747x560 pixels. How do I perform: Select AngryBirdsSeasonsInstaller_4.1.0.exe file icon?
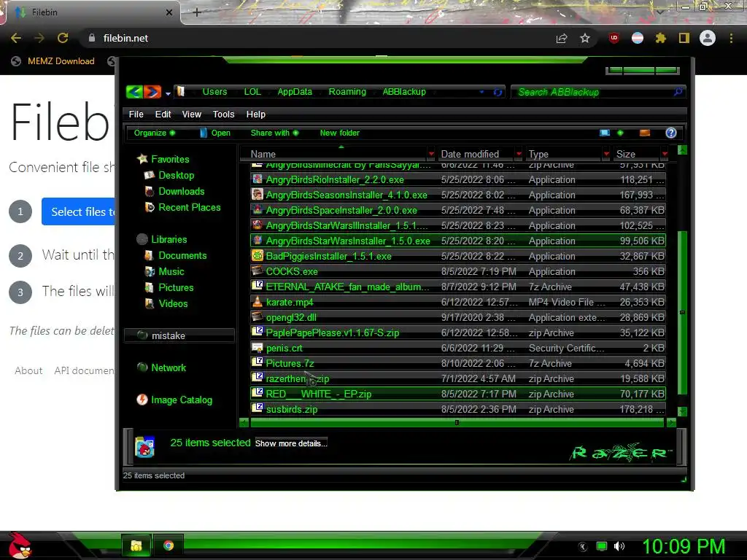[258, 195]
